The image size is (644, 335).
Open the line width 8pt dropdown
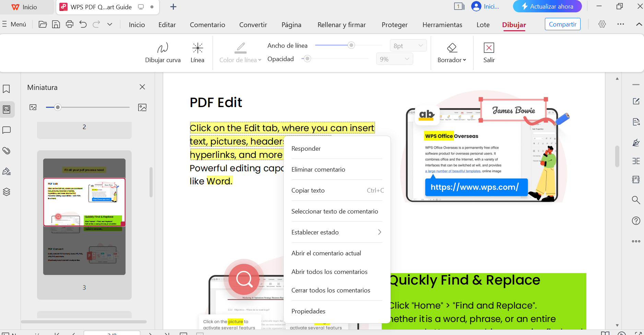(408, 46)
